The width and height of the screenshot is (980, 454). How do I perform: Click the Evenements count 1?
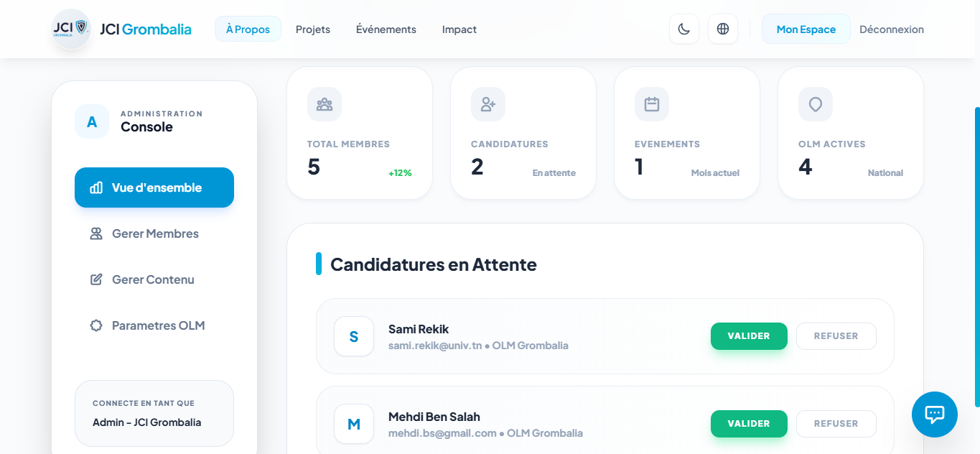(x=639, y=167)
